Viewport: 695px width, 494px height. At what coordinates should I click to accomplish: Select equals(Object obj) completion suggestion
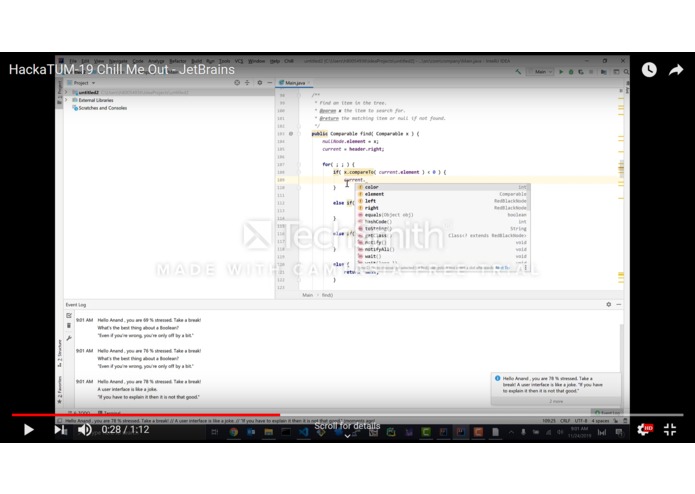point(442,215)
